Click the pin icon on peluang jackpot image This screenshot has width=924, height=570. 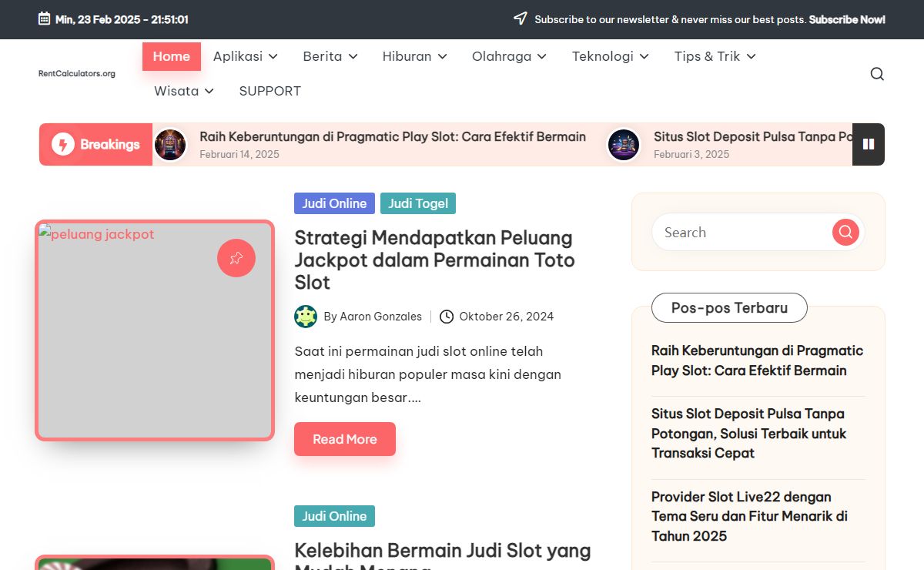(x=236, y=258)
